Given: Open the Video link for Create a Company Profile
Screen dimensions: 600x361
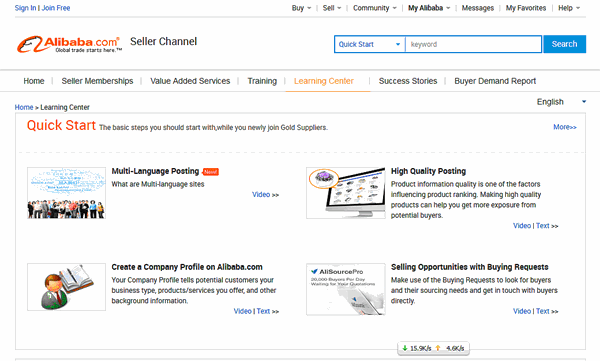Looking at the screenshot, I should pos(243,311).
